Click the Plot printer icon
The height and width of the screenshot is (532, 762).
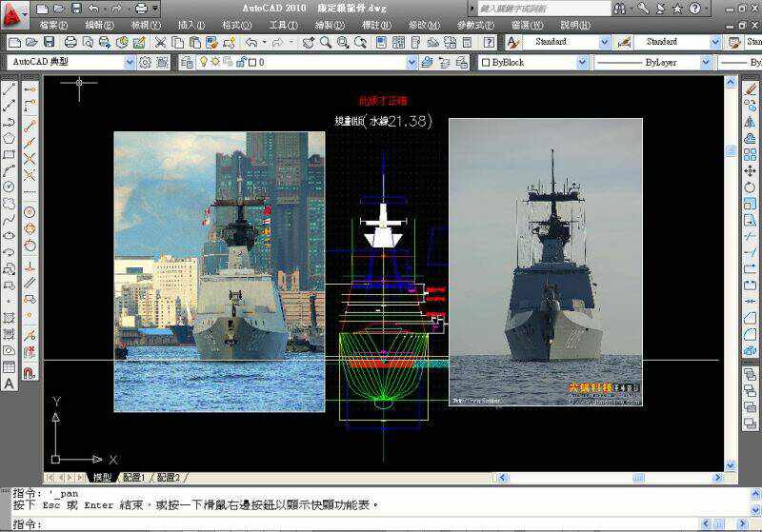click(70, 43)
